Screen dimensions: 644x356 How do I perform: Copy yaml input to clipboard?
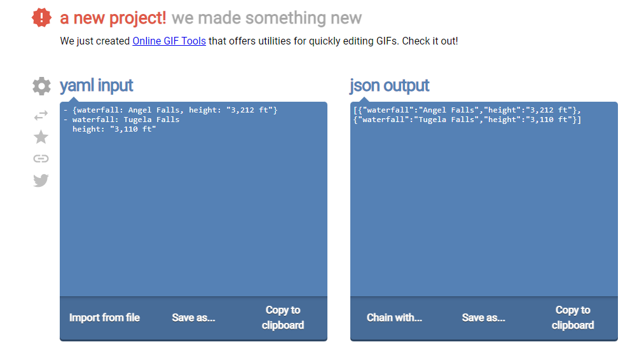click(x=283, y=318)
